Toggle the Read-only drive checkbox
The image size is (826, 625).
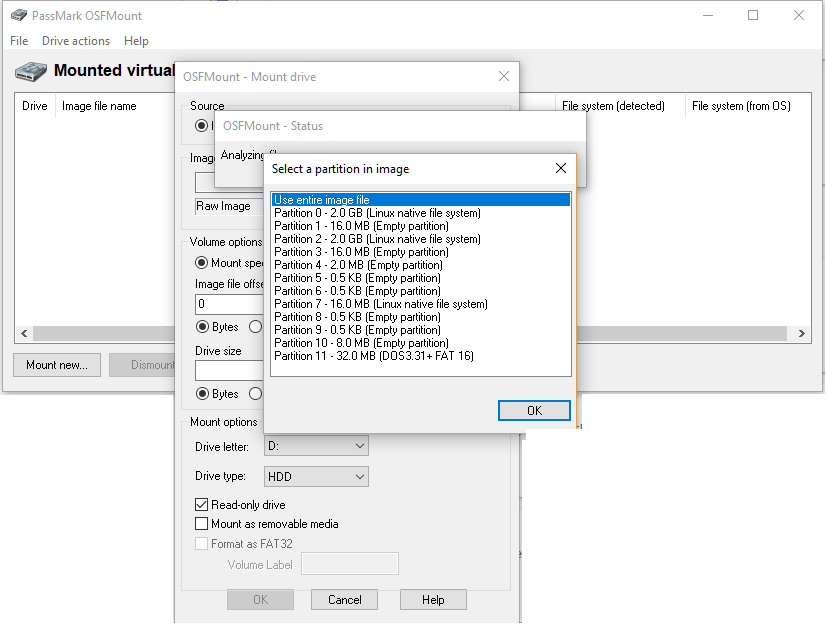[201, 504]
